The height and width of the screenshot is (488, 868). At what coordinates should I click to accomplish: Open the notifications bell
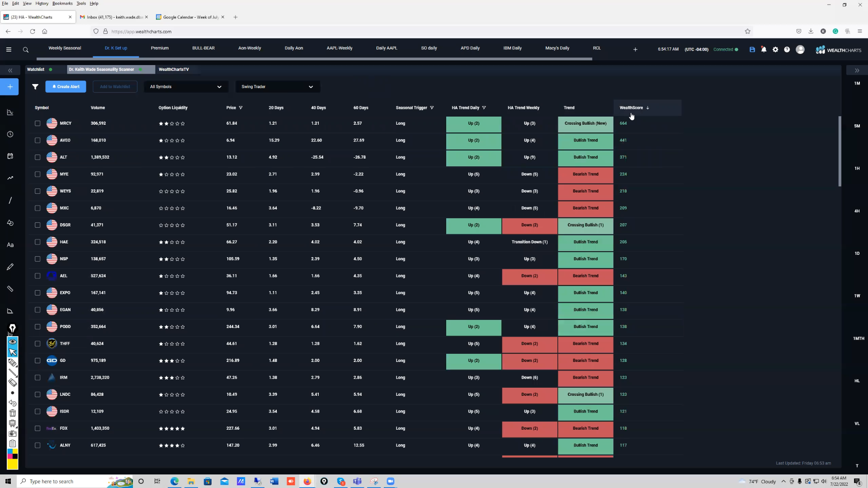click(x=764, y=50)
